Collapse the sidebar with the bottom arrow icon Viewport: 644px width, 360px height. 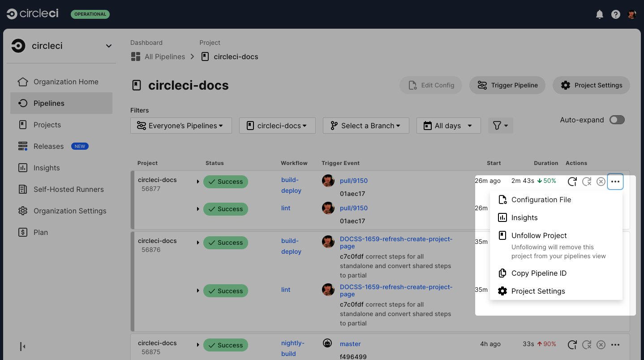point(22,346)
